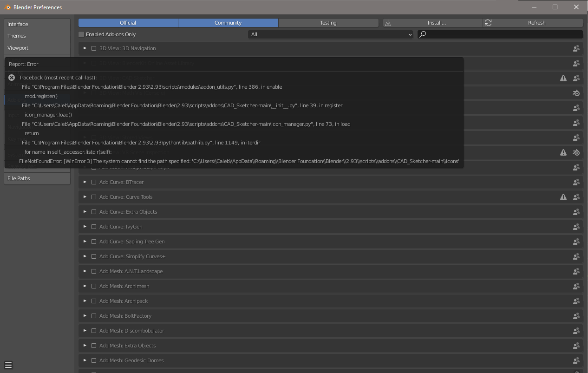The image size is (588, 373).
Task: Expand the Discombobulator add-on details
Action: click(85, 331)
